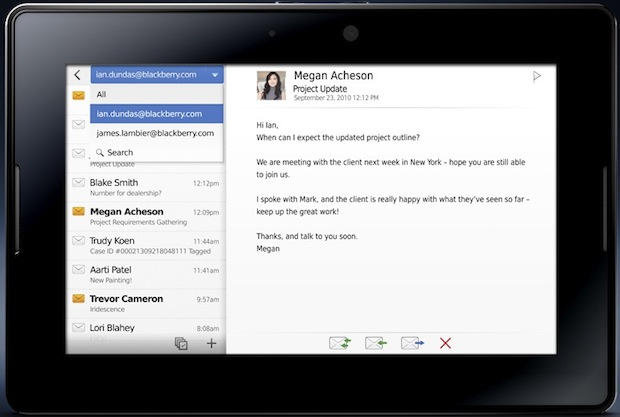Switch to the james.lambier@blackberry.com account
The width and height of the screenshot is (620, 417).
coord(157,132)
